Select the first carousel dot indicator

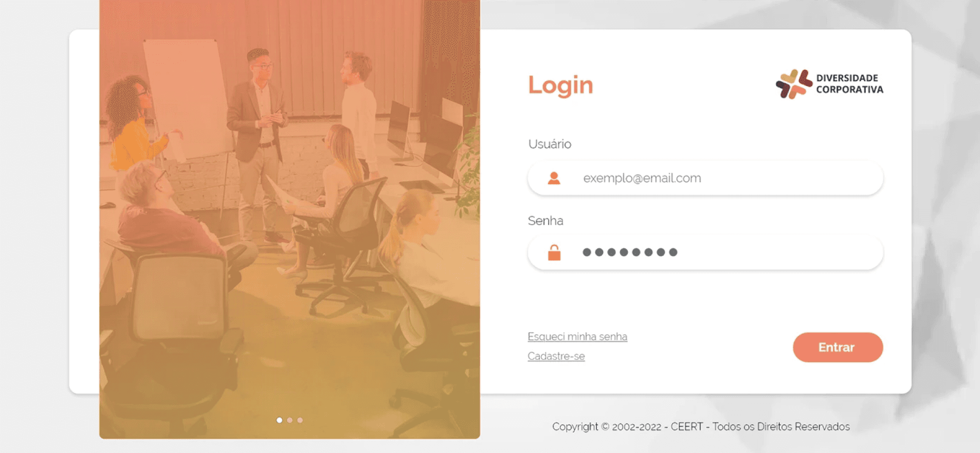coord(279,420)
